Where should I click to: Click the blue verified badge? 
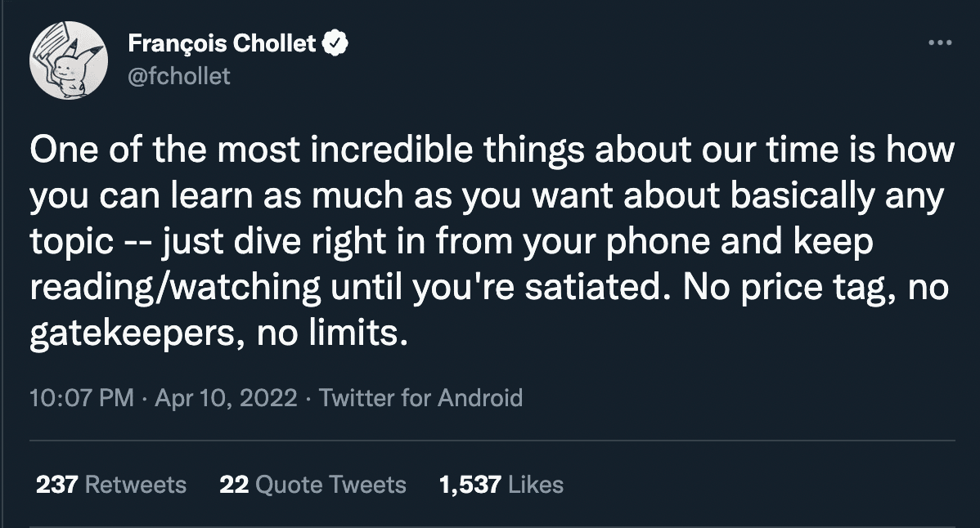click(335, 43)
